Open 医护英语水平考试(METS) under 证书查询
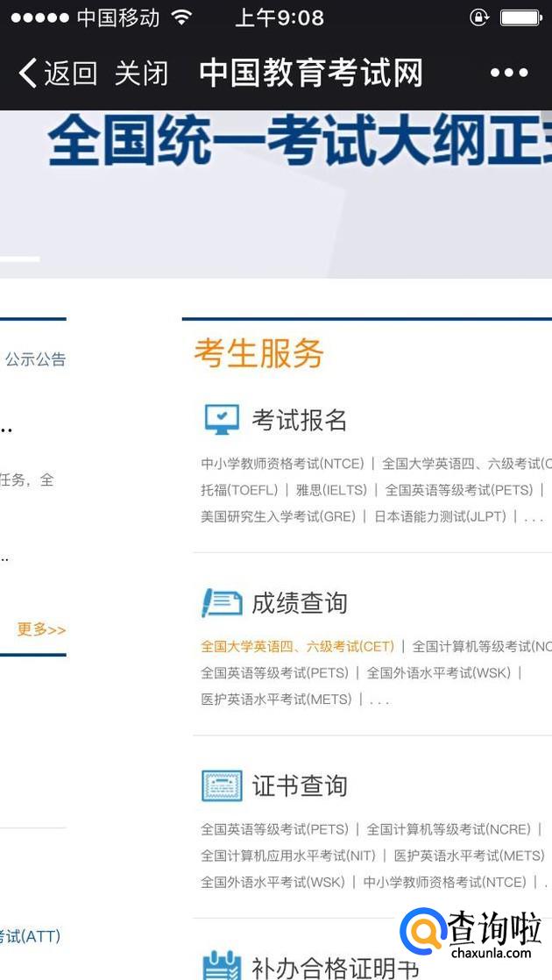This screenshot has width=552, height=980. [x=470, y=856]
